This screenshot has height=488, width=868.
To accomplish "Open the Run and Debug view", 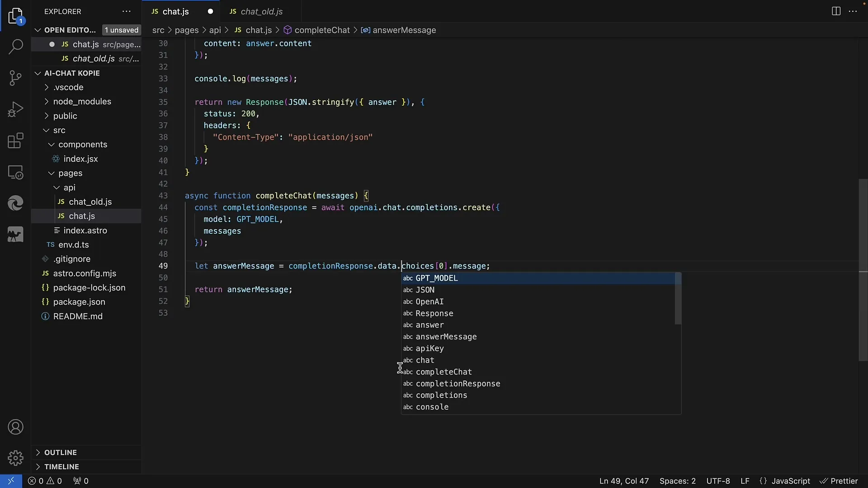I will point(15,109).
